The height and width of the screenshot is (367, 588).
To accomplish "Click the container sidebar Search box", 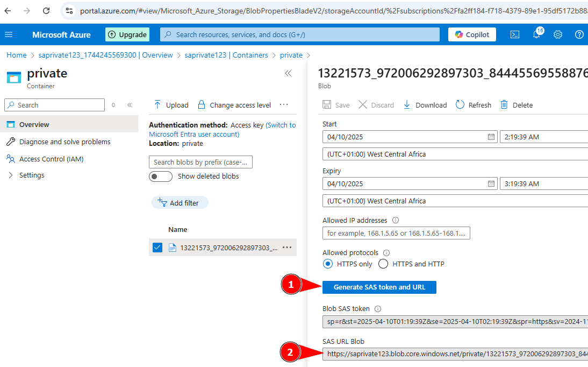I will (x=55, y=105).
